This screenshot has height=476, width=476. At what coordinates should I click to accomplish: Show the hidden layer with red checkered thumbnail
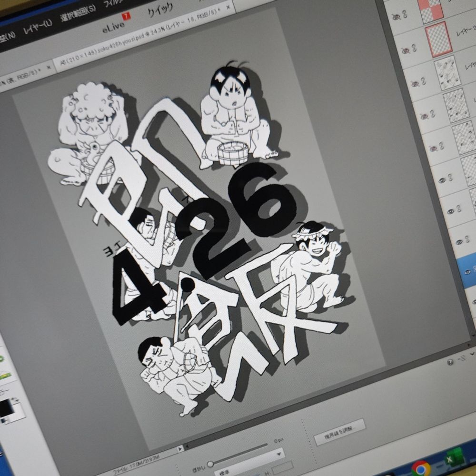pos(396,17)
